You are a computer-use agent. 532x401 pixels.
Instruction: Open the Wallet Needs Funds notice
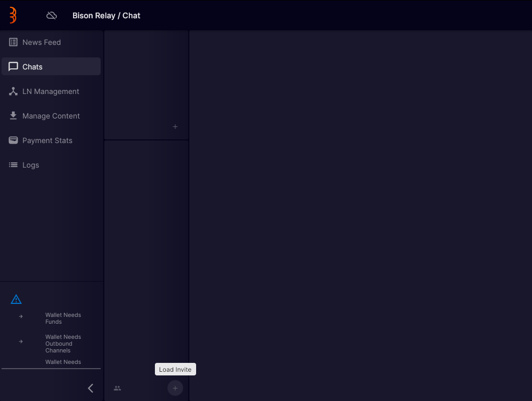click(x=63, y=319)
